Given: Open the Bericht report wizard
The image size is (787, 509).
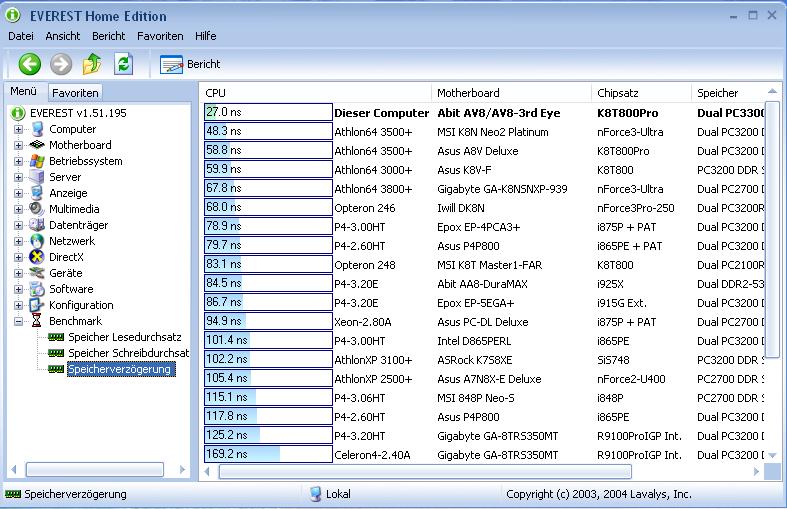Looking at the screenshot, I should pyautogui.click(x=190, y=64).
